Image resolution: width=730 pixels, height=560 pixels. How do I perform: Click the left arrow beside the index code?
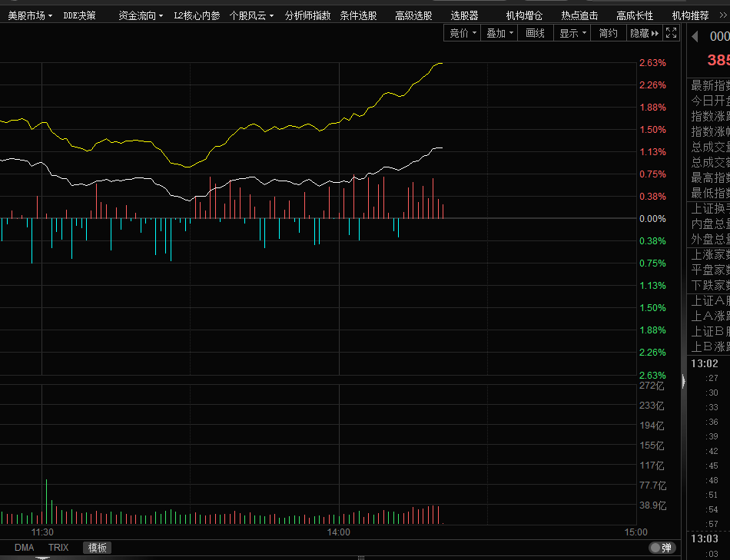pos(695,36)
